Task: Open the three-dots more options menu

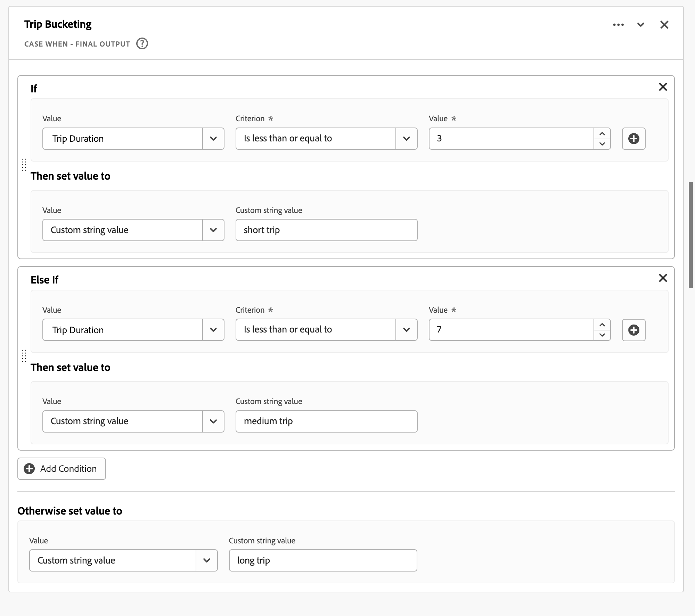Action: (618, 25)
